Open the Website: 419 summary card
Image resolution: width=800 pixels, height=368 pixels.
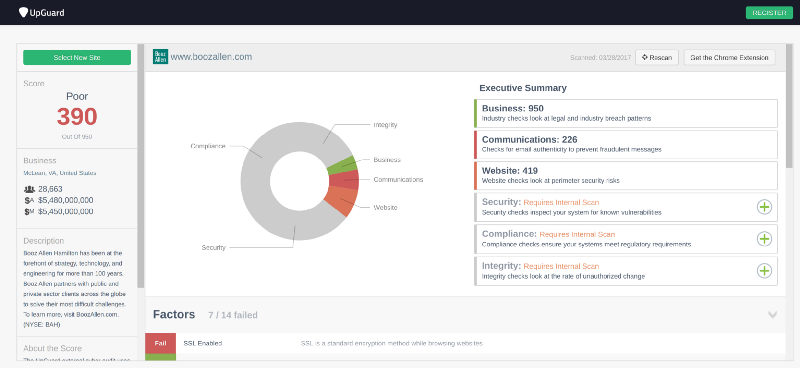pyautogui.click(x=626, y=176)
